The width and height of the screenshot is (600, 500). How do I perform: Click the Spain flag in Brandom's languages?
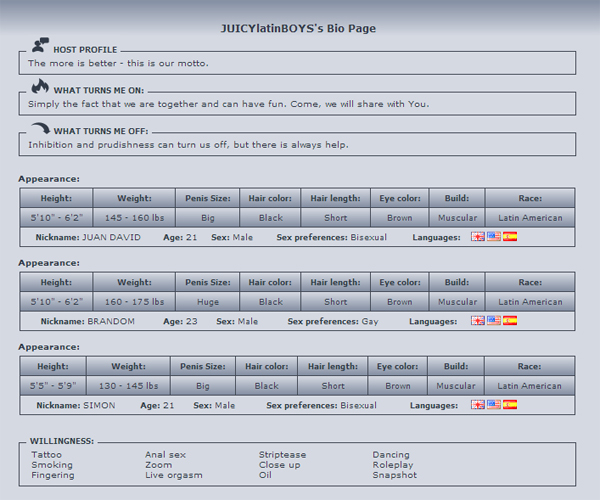coord(510,321)
